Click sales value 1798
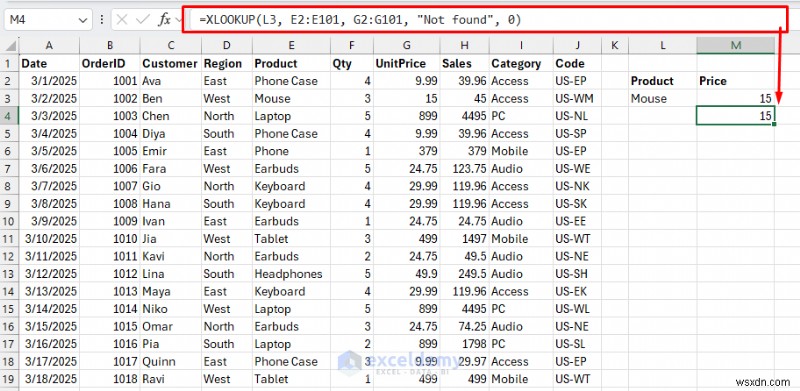This screenshot has height=391, width=800. 464,344
